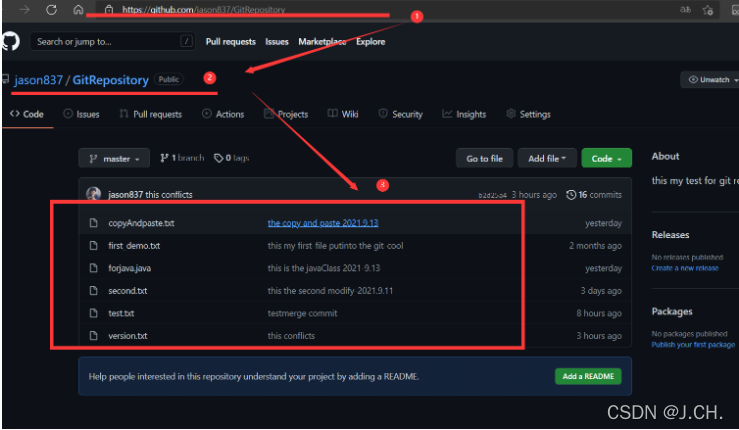Select the Code repository tab
This screenshot has width=739, height=430.
tap(27, 114)
